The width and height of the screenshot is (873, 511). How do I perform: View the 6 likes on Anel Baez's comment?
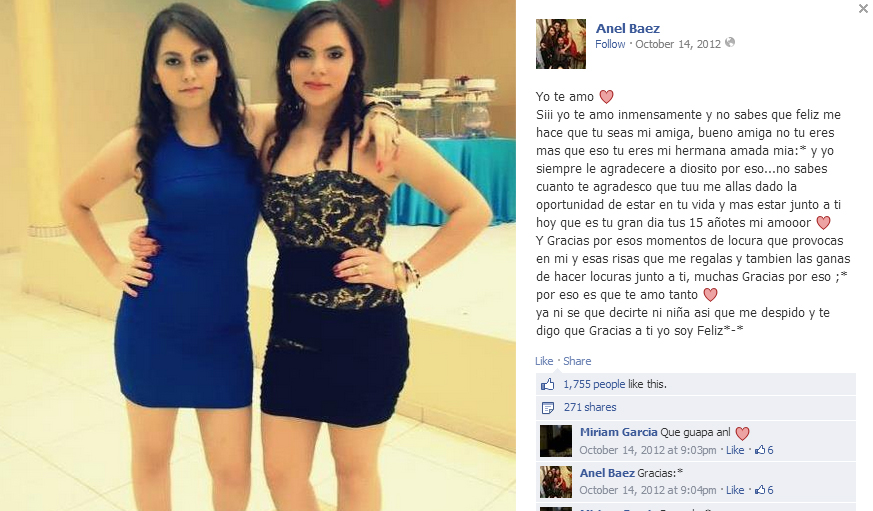point(764,490)
